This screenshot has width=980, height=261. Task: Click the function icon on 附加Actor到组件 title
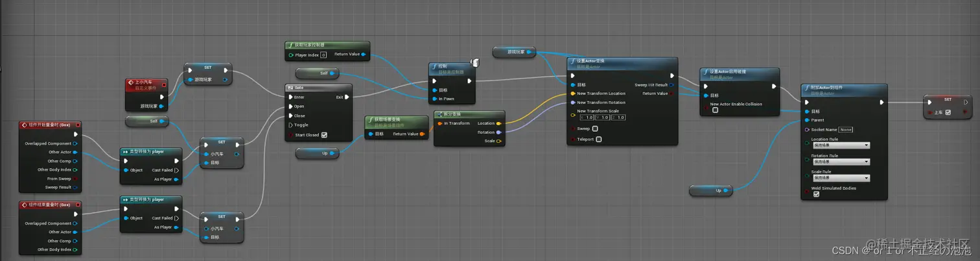point(806,87)
